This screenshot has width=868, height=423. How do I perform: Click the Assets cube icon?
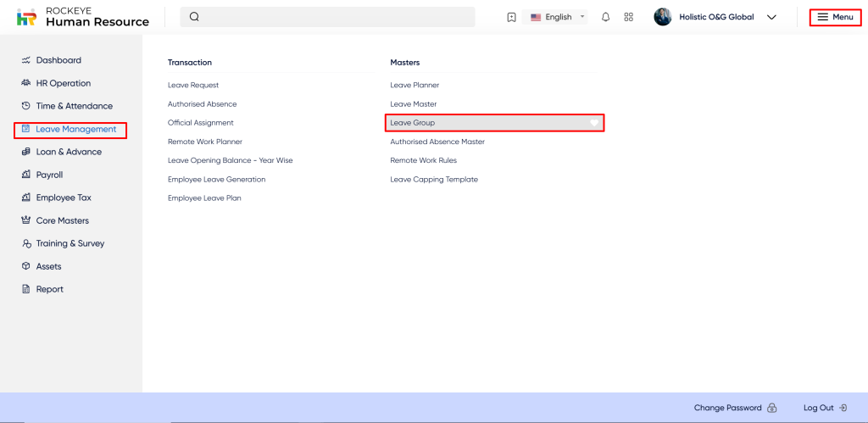(26, 266)
